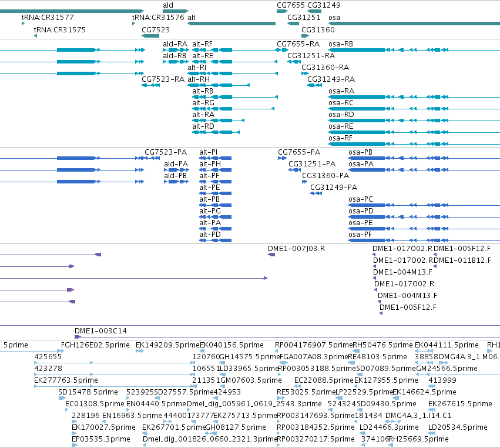Select the CG31251 gene label

pyautogui.click(x=304, y=17)
